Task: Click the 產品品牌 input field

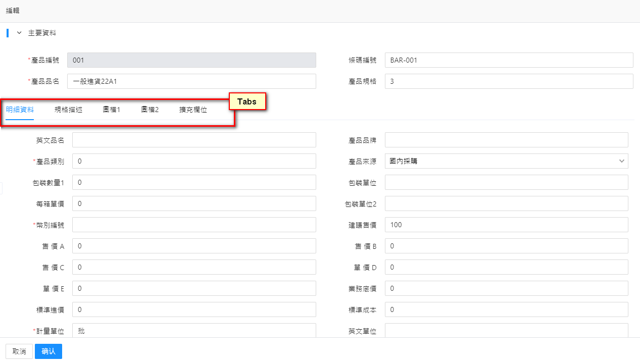Action: click(x=506, y=140)
